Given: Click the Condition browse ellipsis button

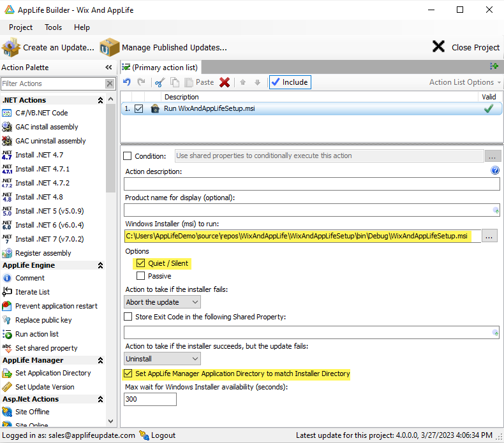Looking at the screenshot, I should [x=492, y=156].
